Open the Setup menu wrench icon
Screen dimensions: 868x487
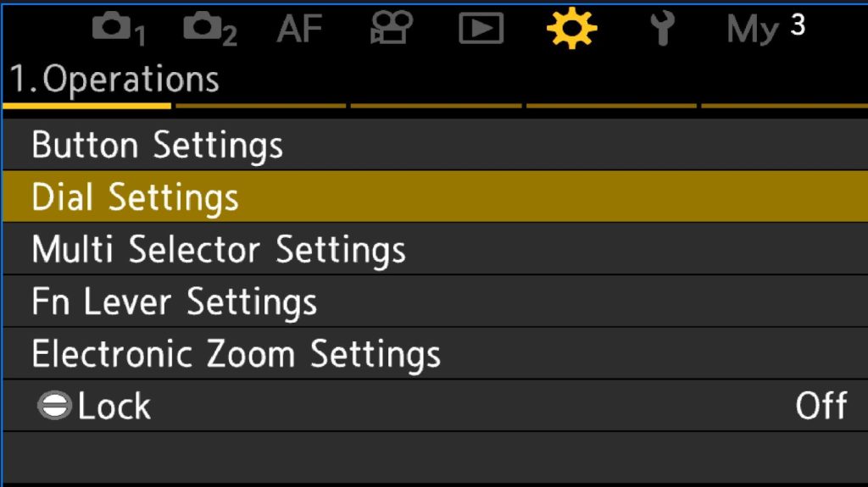[660, 30]
